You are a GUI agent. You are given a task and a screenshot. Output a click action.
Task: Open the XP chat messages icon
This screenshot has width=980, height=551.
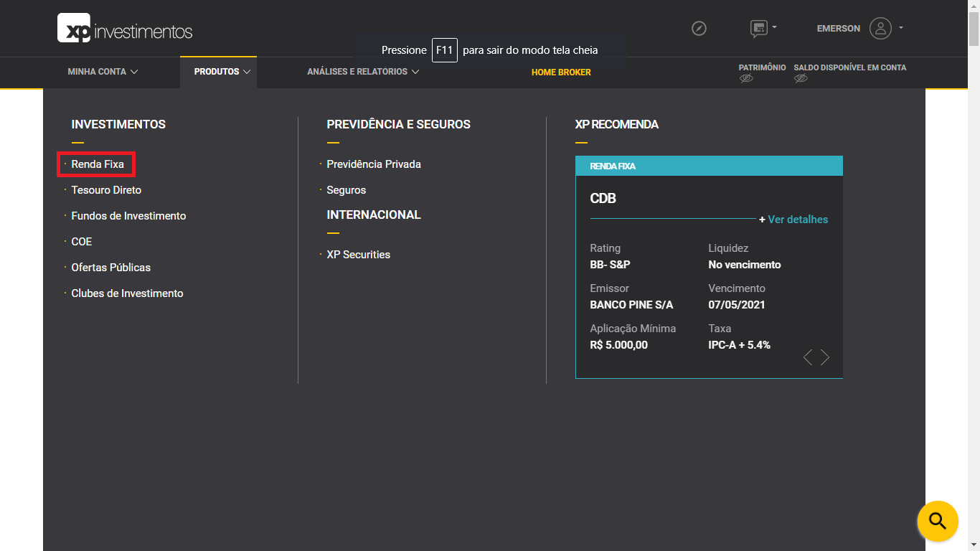point(758,29)
